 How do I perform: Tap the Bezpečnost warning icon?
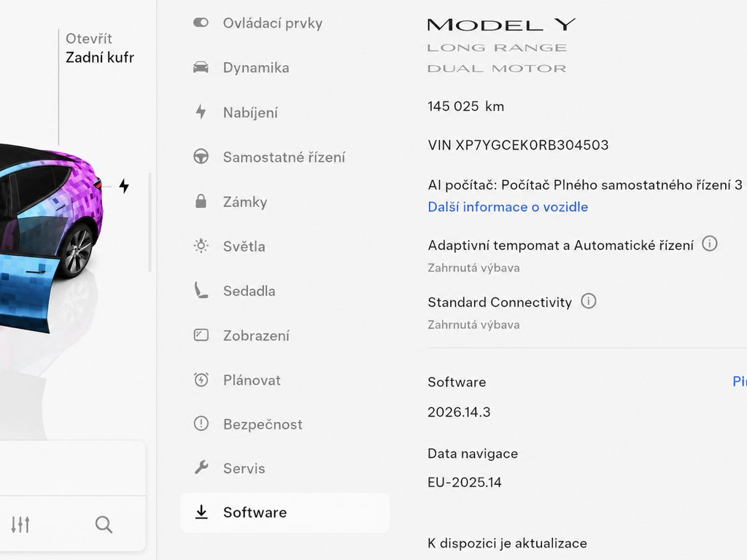[201, 424]
